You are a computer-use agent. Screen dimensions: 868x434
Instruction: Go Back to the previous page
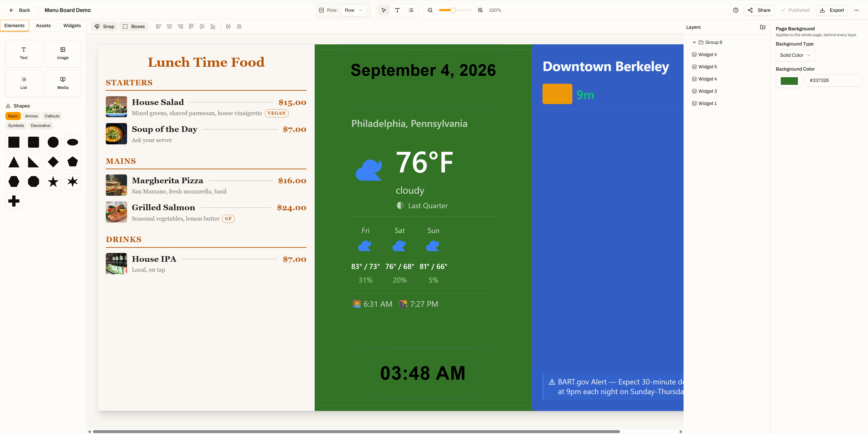click(x=20, y=10)
